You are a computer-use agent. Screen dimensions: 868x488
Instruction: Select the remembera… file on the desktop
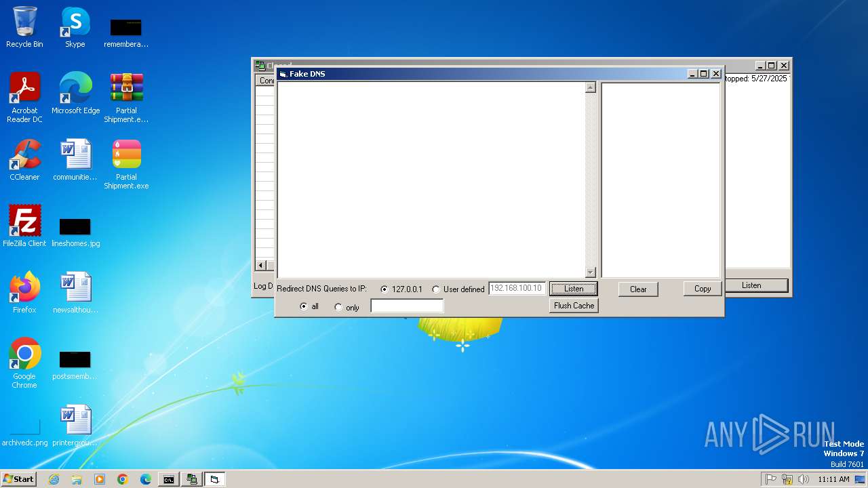(126, 33)
